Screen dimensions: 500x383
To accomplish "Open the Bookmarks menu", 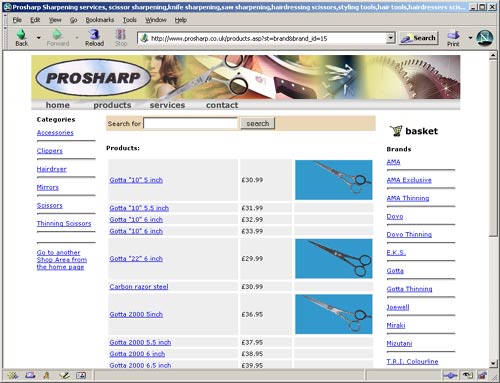I will [100, 20].
